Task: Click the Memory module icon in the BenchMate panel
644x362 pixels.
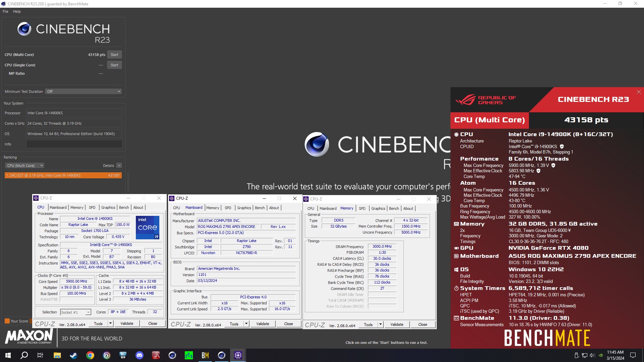Action: (x=456, y=224)
